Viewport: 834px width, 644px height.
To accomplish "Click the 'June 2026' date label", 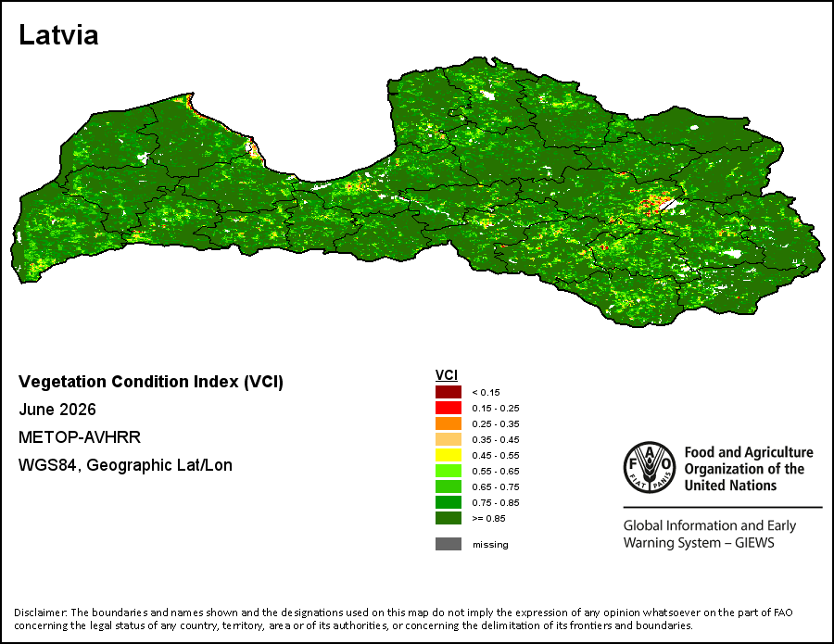I will pos(57,410).
